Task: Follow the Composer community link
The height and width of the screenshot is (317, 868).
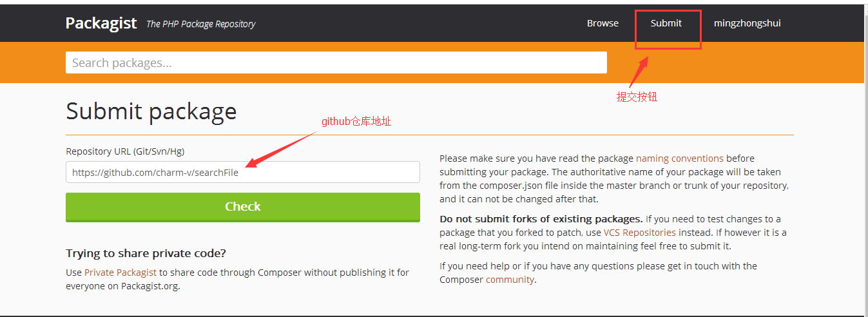Action: 510,280
